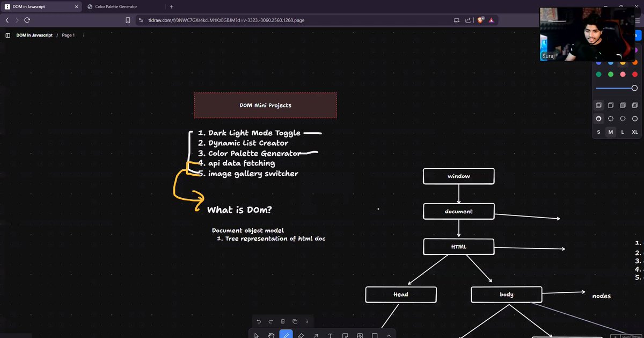The height and width of the screenshot is (338, 644).
Task: Pick the blue color swatch
Action: click(x=598, y=62)
